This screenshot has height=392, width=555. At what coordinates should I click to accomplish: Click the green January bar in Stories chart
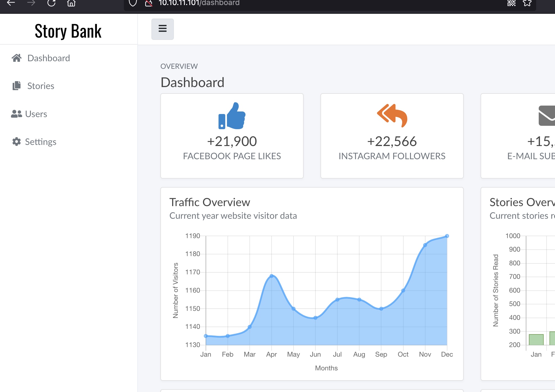click(536, 340)
